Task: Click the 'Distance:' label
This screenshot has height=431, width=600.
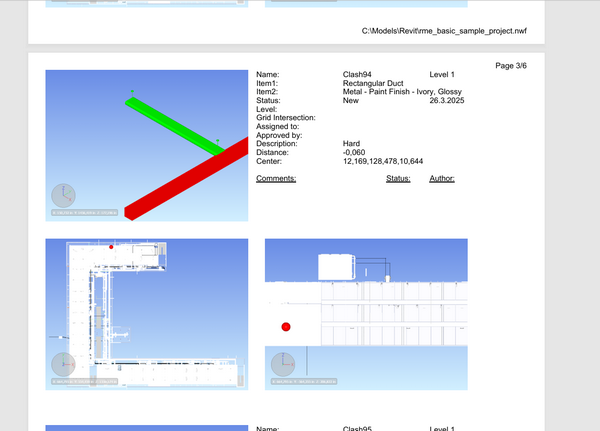Action: click(272, 152)
